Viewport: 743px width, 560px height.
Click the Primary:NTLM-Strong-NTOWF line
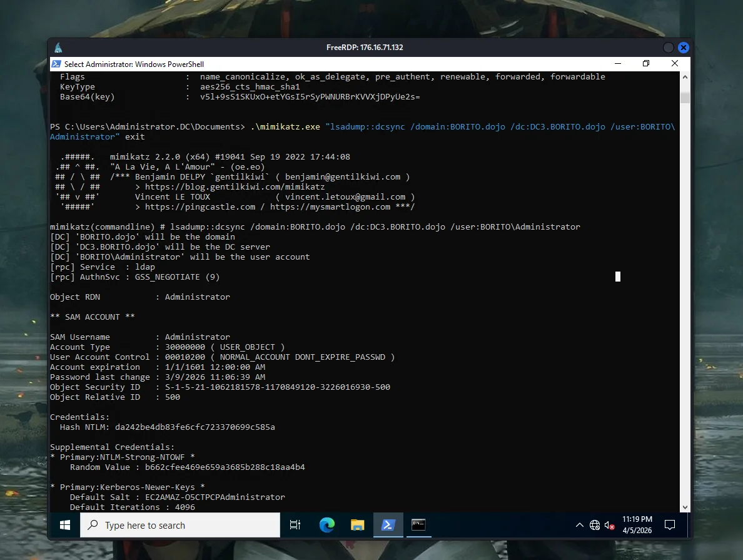click(x=122, y=457)
